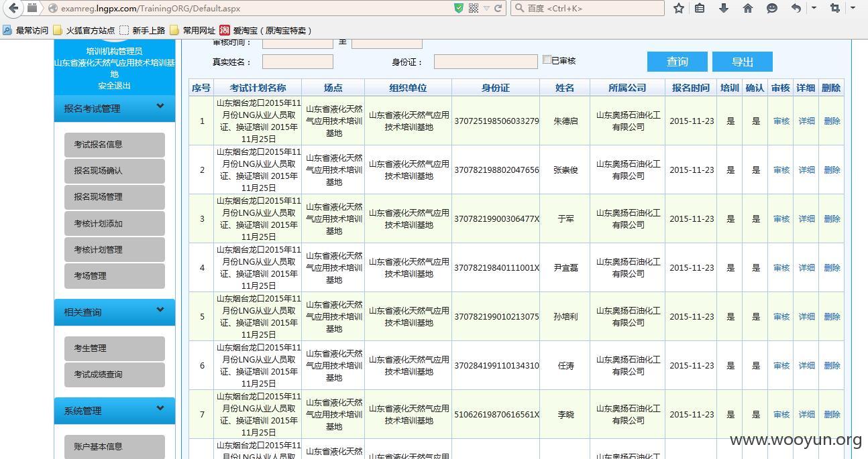The width and height of the screenshot is (868, 459).
Task: Click the green shield security icon
Action: [x=459, y=8]
